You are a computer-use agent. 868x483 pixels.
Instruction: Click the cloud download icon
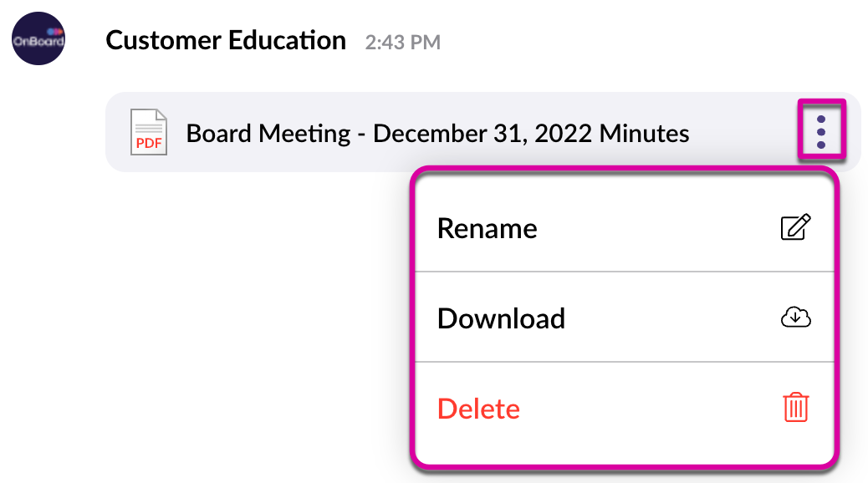pyautogui.click(x=795, y=318)
